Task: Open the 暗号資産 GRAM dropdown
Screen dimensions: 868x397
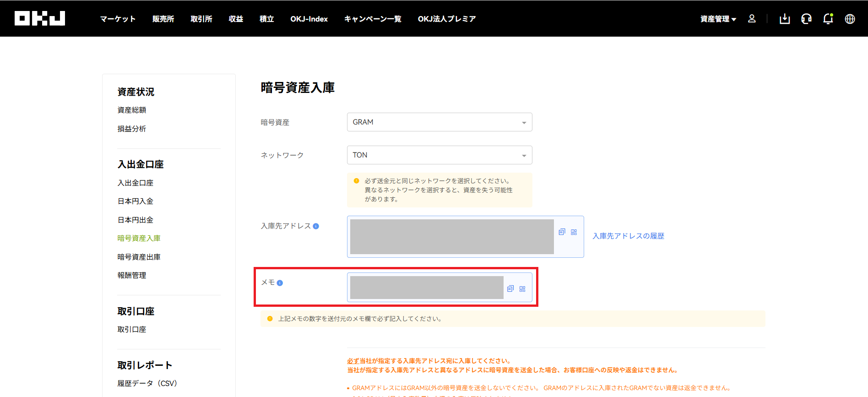Action: (439, 122)
